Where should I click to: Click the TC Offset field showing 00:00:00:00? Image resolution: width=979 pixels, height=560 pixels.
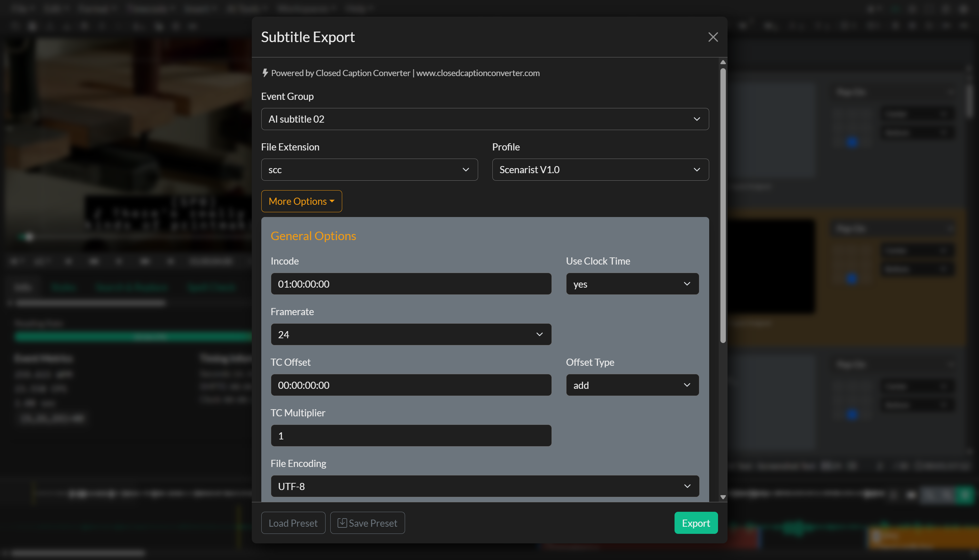[x=410, y=385]
